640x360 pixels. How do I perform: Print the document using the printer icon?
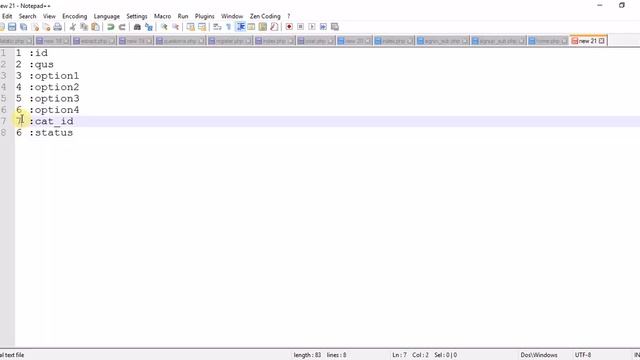tap(58, 27)
